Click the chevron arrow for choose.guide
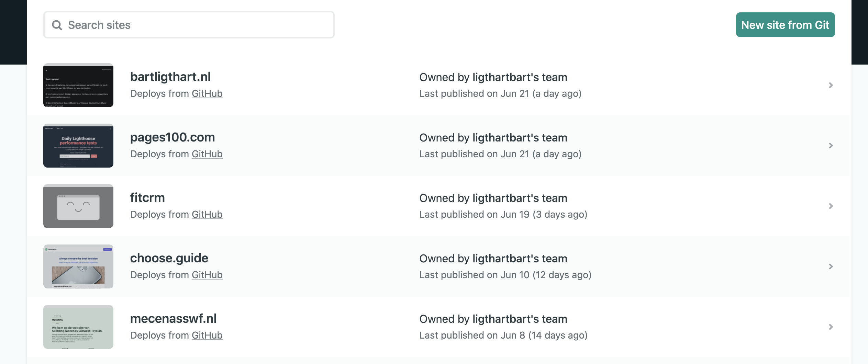 831,266
